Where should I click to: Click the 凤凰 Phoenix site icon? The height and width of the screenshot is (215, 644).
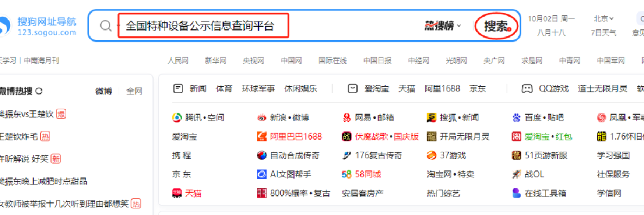[602, 118]
